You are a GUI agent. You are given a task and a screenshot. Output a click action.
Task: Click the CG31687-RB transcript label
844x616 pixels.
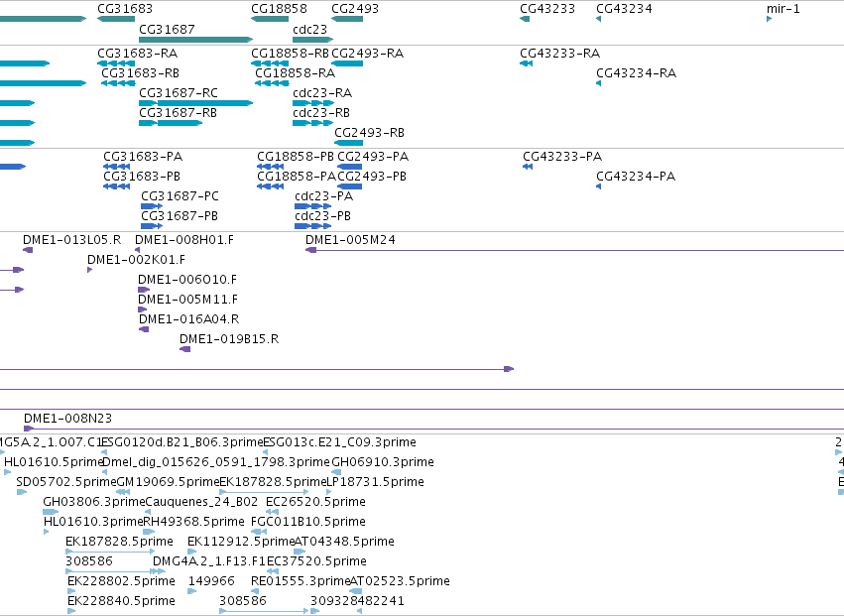(179, 113)
